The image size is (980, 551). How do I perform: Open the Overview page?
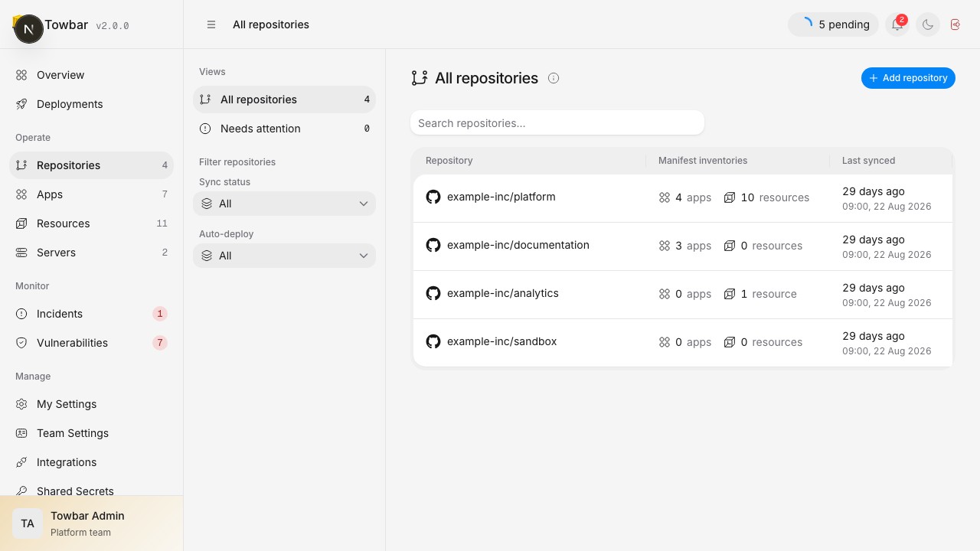click(x=92, y=75)
